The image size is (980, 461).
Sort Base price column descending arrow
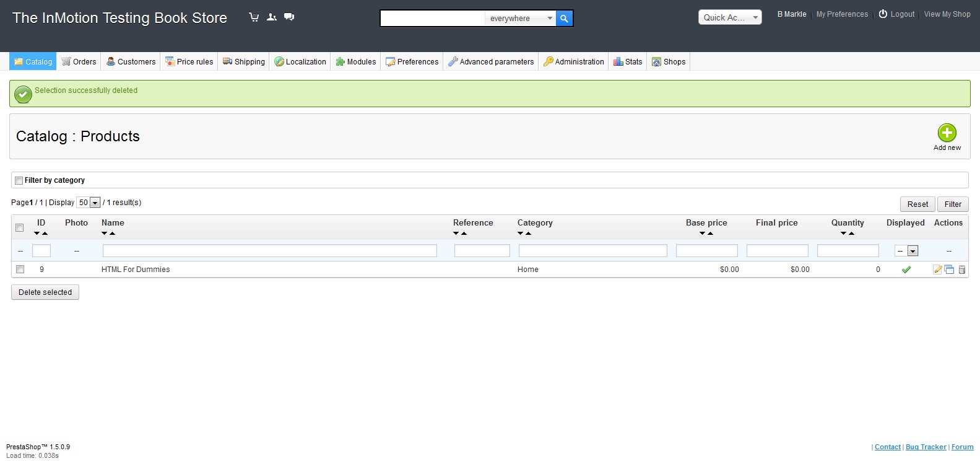pyautogui.click(x=703, y=234)
